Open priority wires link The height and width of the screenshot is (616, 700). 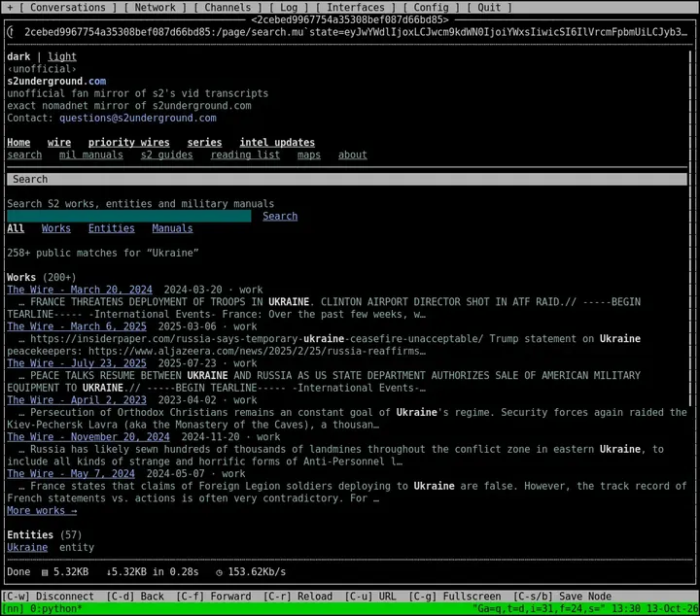coord(128,142)
